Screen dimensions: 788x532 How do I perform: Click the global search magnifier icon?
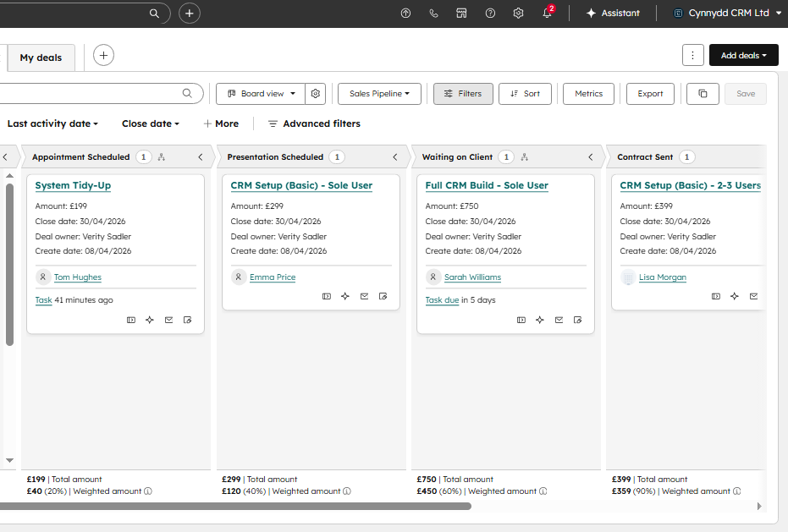coord(154,14)
